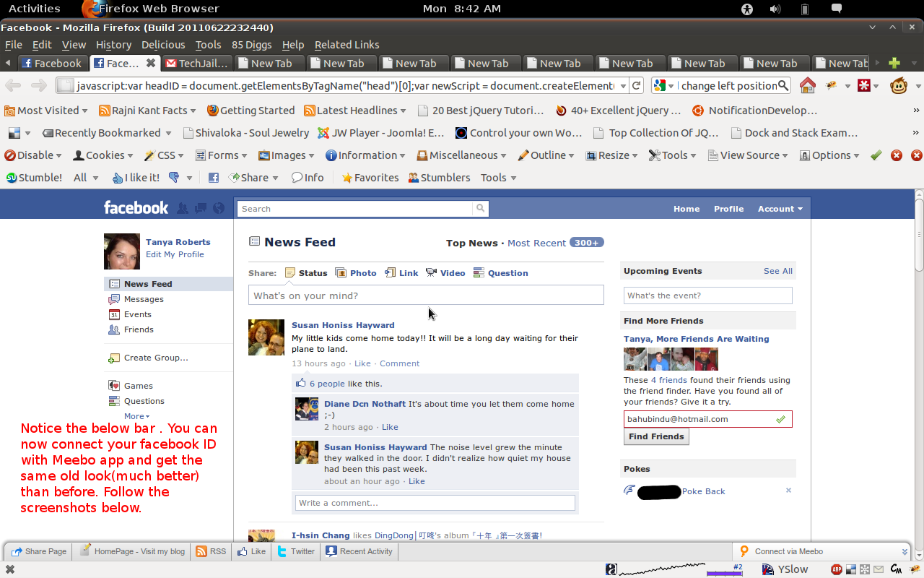Click the reload page icon in address bar
This screenshot has width=924, height=578.
(x=636, y=85)
